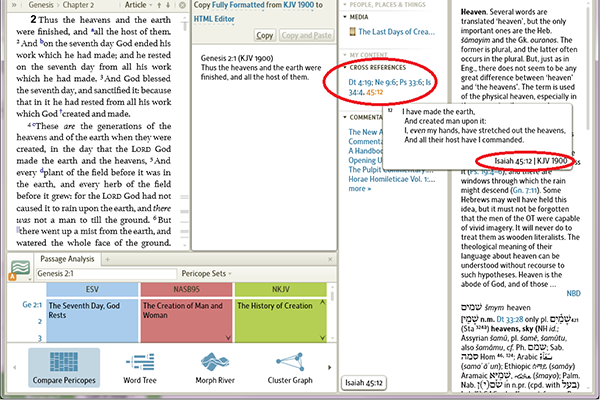Select the NASB95 column header
Screen dimensions: 600x400
186,289
